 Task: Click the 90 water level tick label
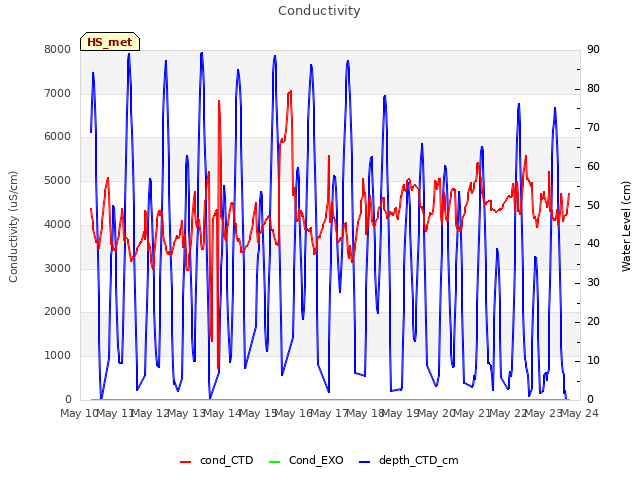(593, 49)
